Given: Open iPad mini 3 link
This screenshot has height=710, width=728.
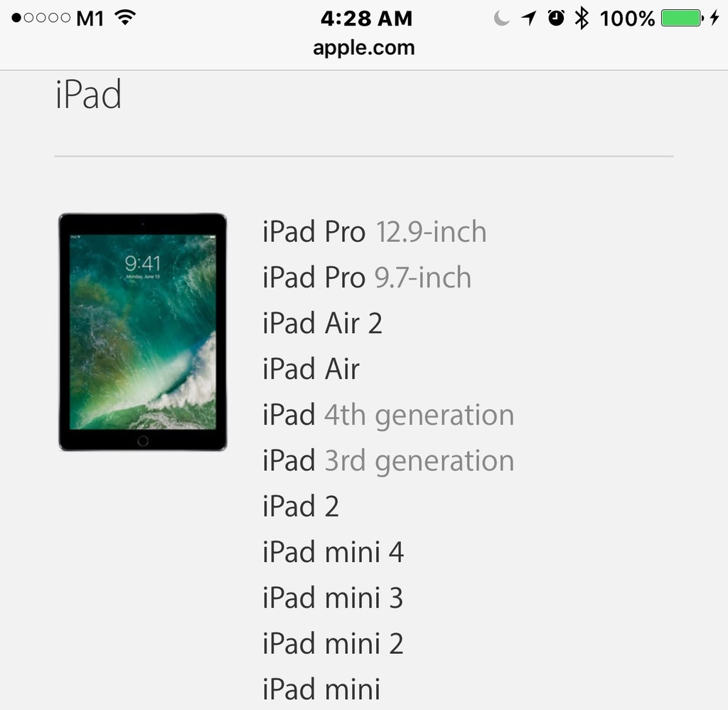Looking at the screenshot, I should (x=333, y=598).
